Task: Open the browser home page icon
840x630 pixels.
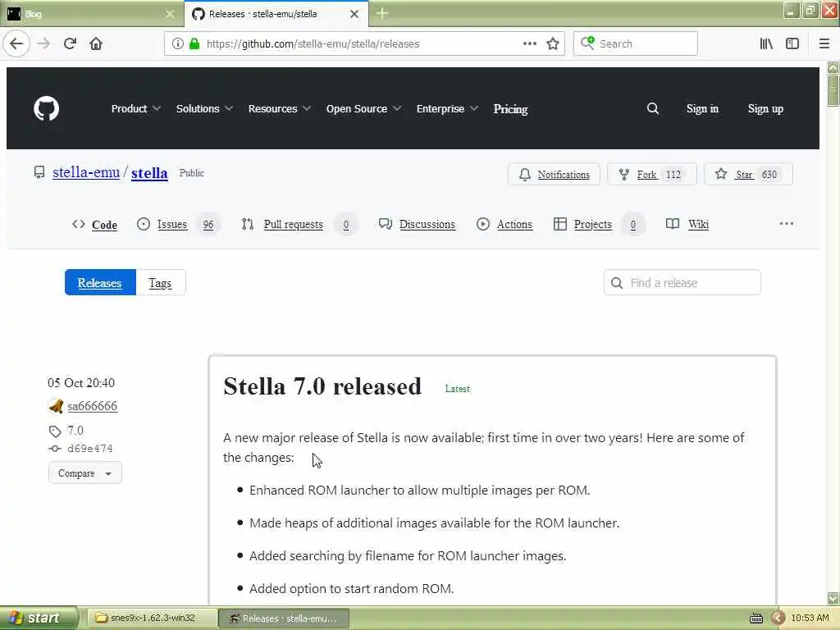Action: 96,43
